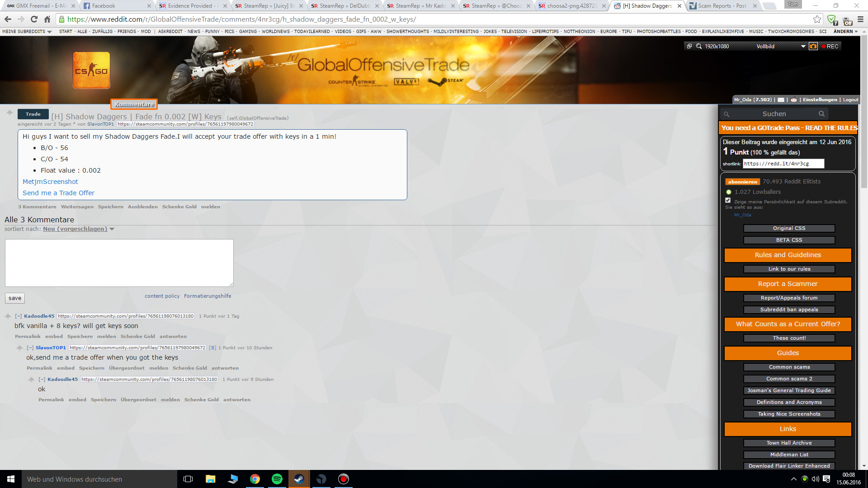The width and height of the screenshot is (868, 488).
Task: Toggle the subreddit flair display checkbox
Action: coord(728,200)
